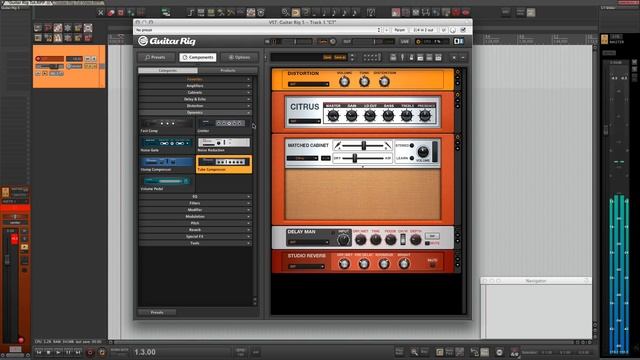
Task: Select the Noise Gate component
Action: point(167,145)
